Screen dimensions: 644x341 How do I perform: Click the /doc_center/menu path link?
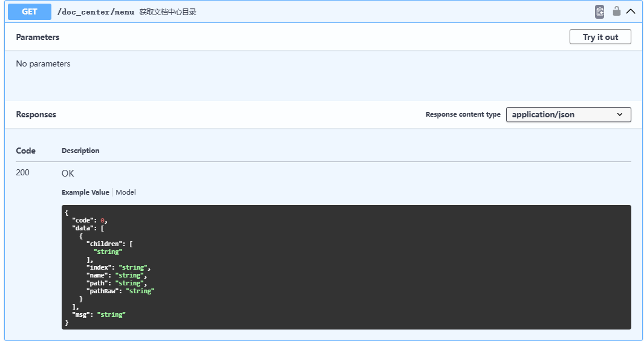coord(96,12)
